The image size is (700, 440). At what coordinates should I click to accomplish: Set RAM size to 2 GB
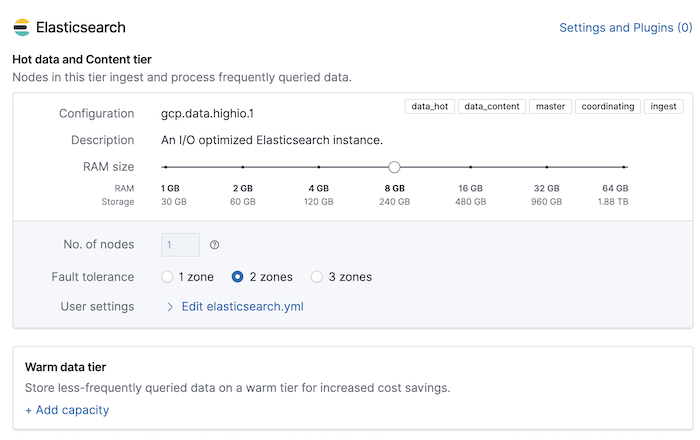[x=243, y=167]
